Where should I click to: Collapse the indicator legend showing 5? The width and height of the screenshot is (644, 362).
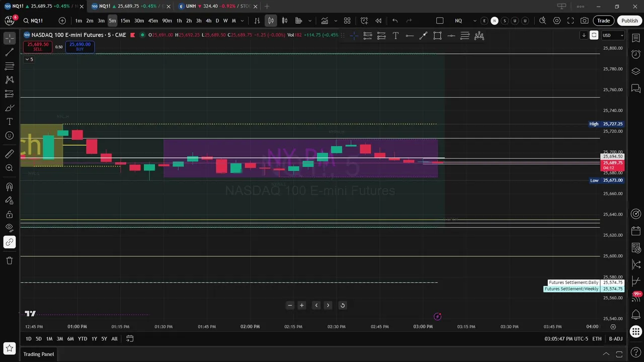click(29, 59)
